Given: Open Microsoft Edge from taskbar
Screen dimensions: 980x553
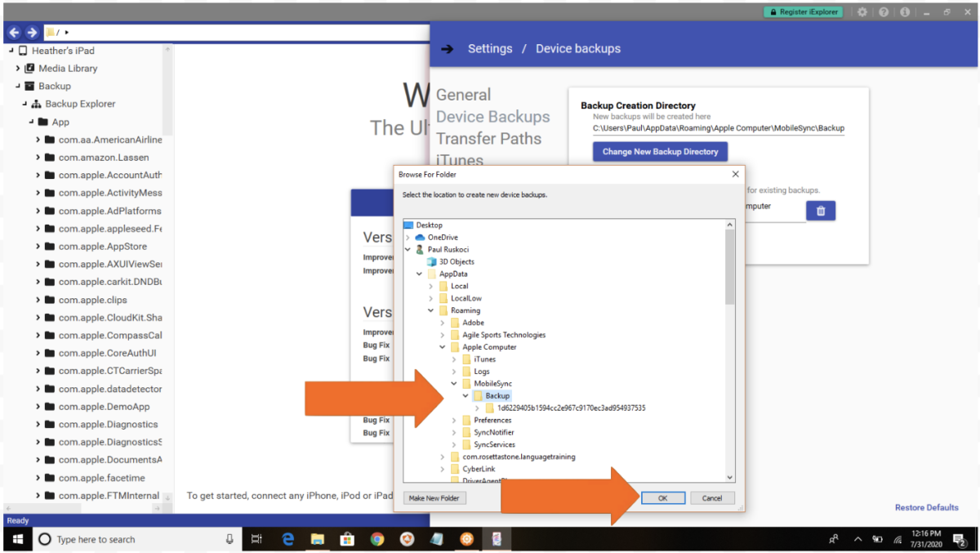Looking at the screenshot, I should [x=287, y=539].
